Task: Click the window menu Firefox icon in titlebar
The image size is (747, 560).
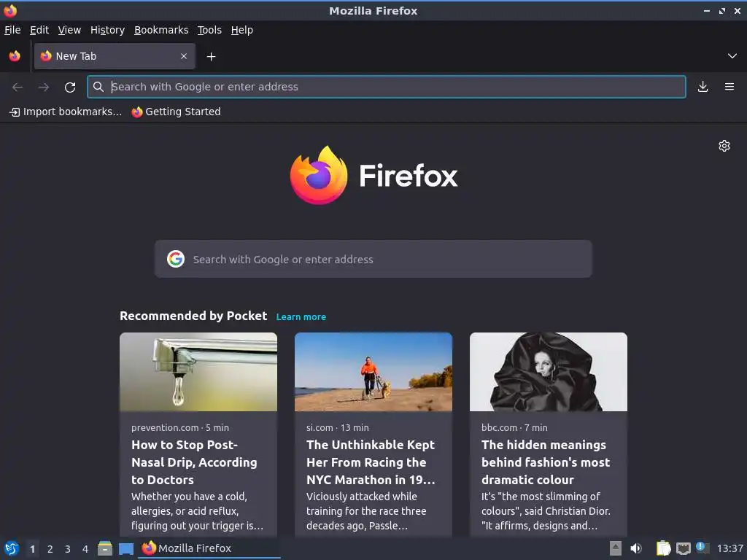Action: coord(10,10)
